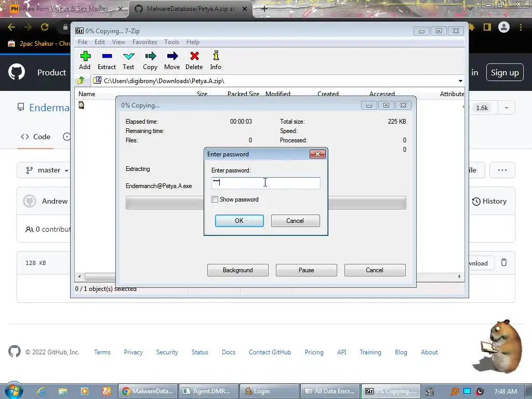The width and height of the screenshot is (532, 399).
Task: Click the 7-Zip horizontal scrollbar left arrow
Action: pos(79,276)
